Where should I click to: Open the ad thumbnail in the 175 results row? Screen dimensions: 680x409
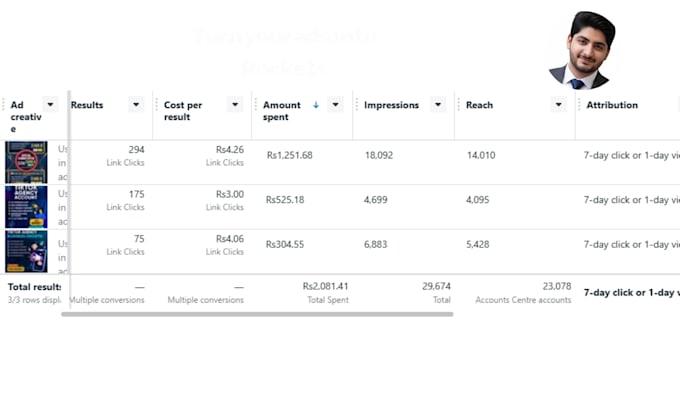tap(26, 207)
